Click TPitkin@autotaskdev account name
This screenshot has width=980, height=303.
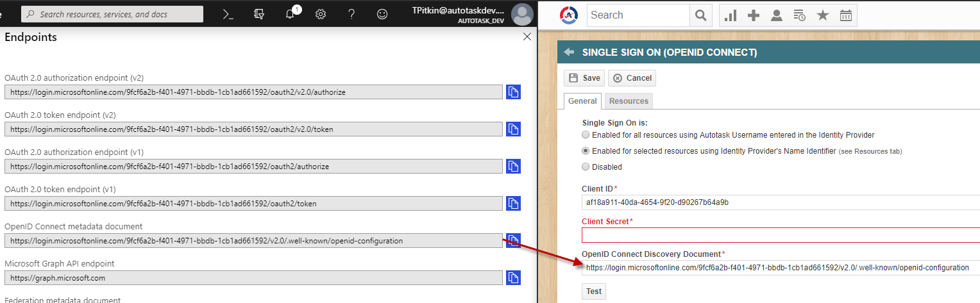(459, 10)
